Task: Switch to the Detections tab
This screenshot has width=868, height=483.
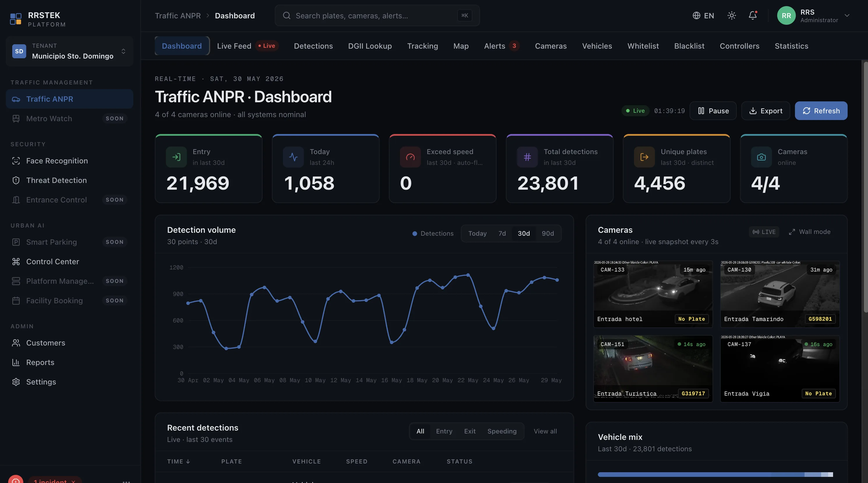Action: point(313,46)
